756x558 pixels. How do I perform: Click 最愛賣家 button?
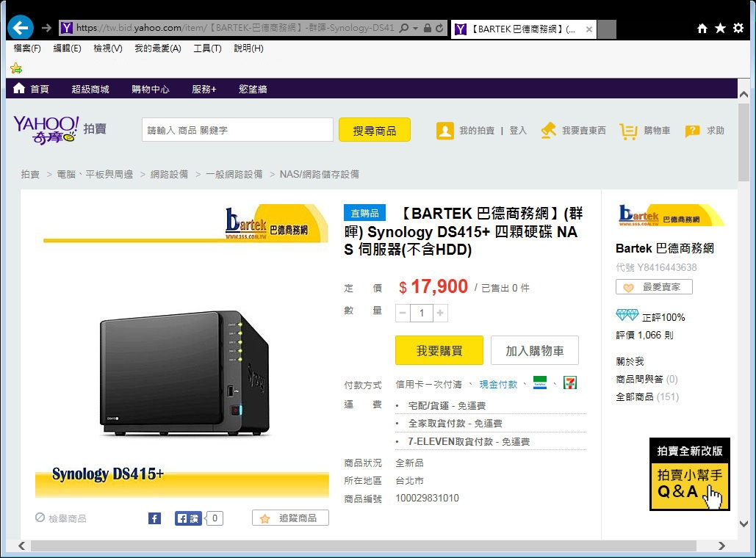654,287
